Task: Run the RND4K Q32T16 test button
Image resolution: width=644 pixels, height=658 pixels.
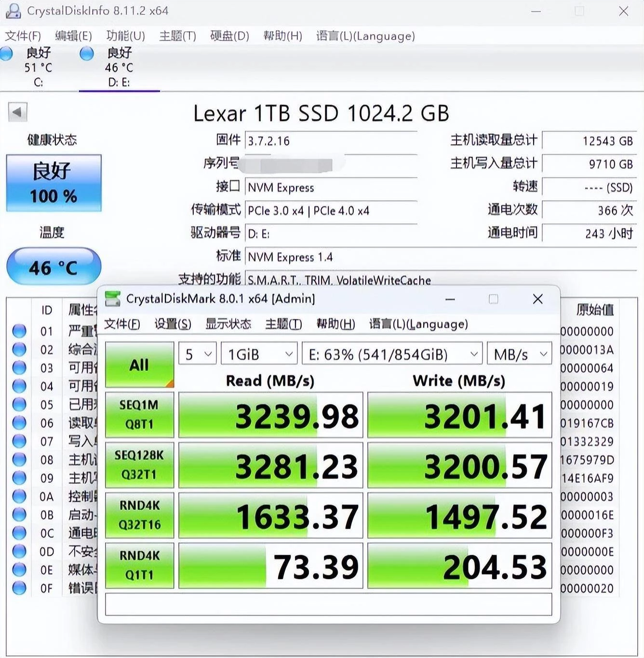Action: pyautogui.click(x=139, y=515)
